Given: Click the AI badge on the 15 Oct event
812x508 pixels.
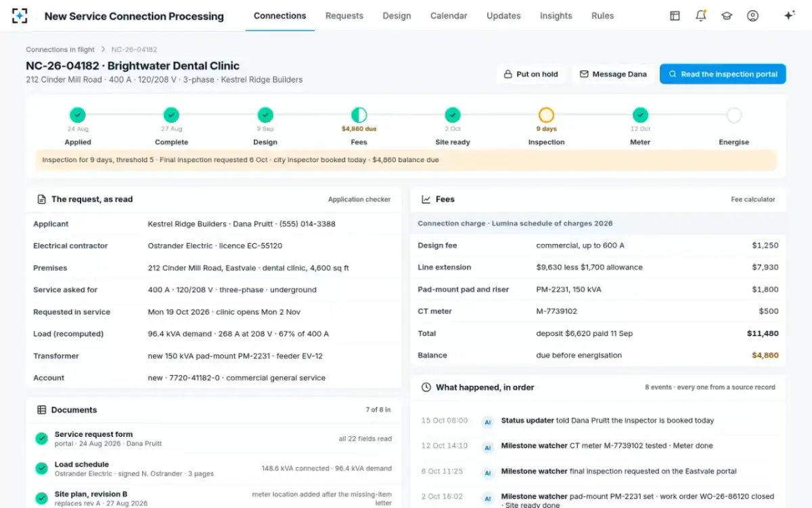Looking at the screenshot, I should pyautogui.click(x=487, y=422).
